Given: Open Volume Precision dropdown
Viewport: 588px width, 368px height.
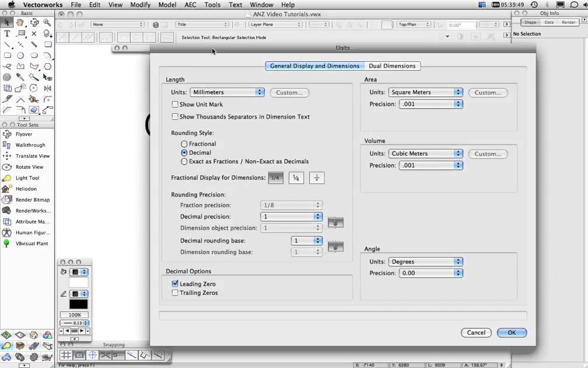Looking at the screenshot, I should 431,165.
